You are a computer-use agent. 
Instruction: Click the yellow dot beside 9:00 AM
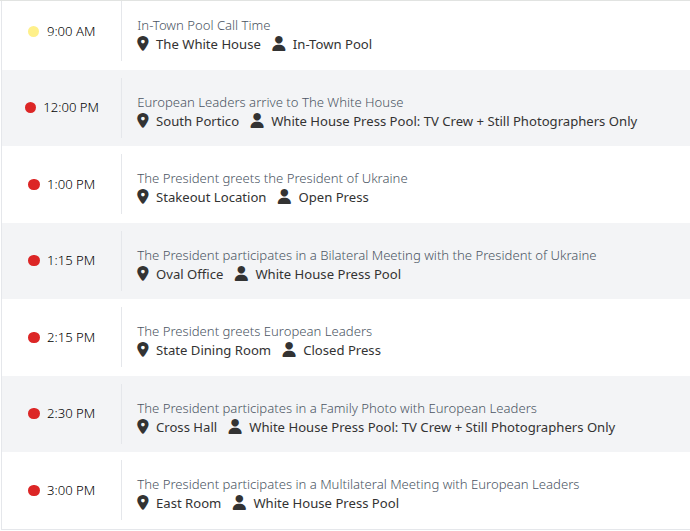pos(33,32)
